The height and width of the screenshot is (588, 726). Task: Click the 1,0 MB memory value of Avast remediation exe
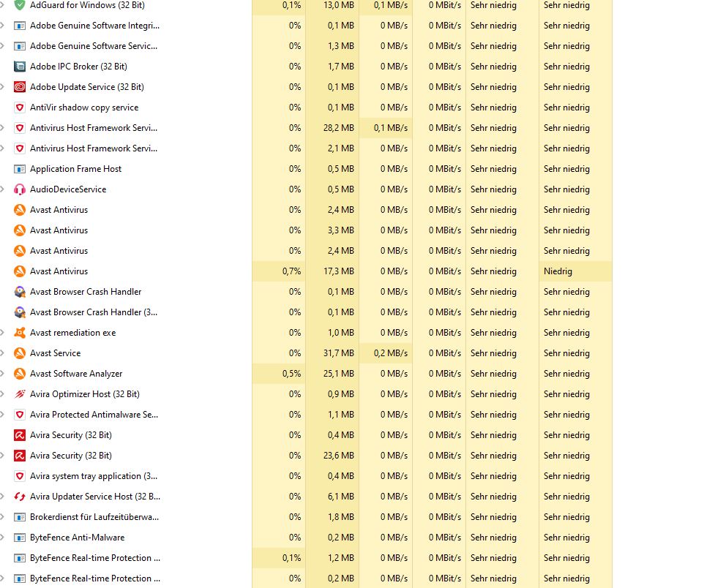point(341,333)
